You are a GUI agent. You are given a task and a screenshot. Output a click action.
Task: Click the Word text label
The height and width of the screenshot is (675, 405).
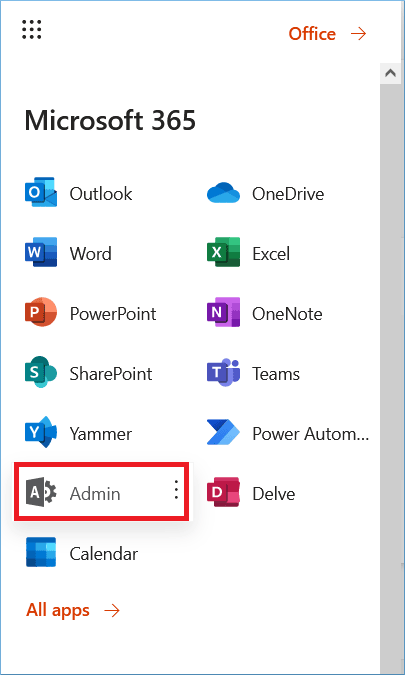tap(90, 254)
